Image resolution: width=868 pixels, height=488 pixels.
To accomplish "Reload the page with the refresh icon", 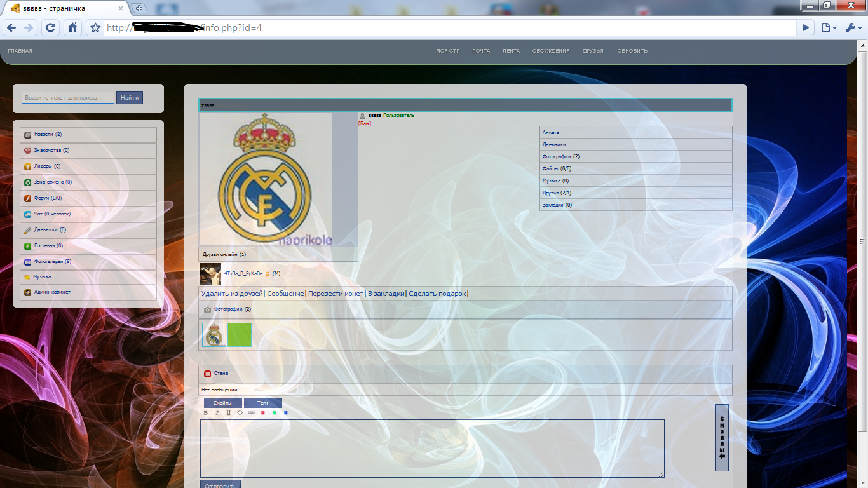I will (51, 27).
